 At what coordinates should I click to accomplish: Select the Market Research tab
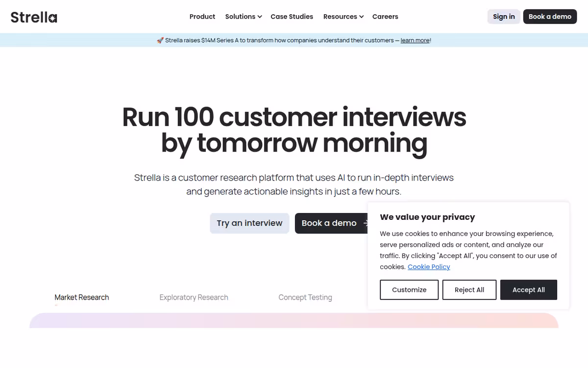tap(82, 297)
